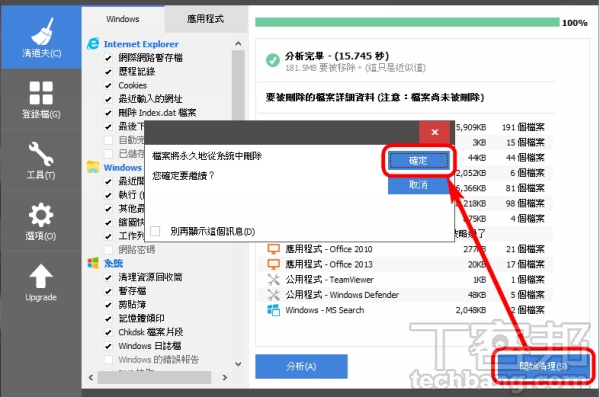Toggle the Cookies checkbox
600x397 pixels.
(x=108, y=85)
